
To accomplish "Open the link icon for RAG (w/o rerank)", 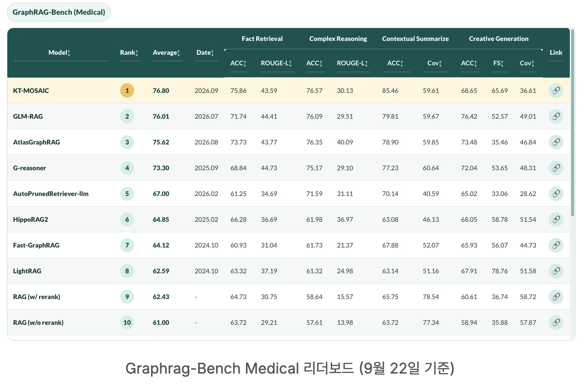I will pos(556,323).
